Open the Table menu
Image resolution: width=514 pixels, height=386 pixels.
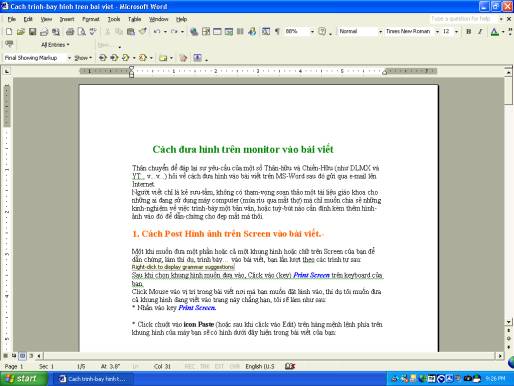click(x=135, y=19)
